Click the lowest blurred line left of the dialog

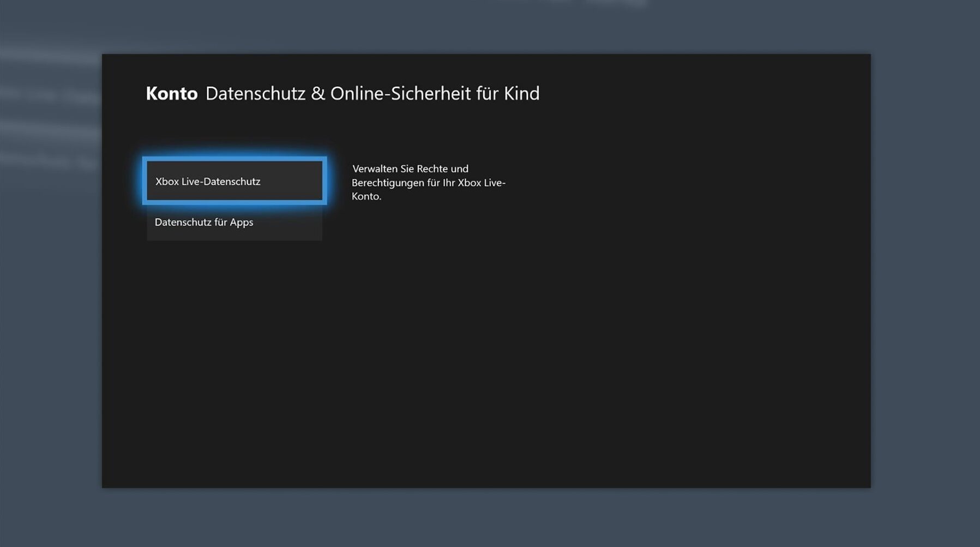click(49, 161)
